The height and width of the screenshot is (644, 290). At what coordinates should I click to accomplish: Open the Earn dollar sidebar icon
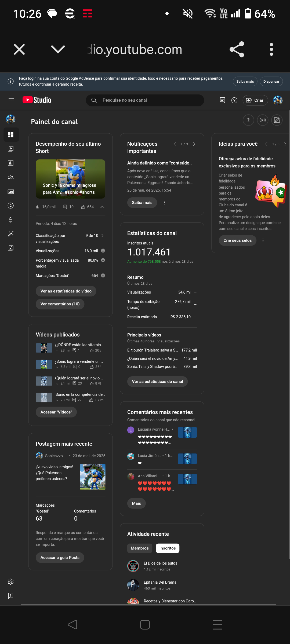point(11,220)
